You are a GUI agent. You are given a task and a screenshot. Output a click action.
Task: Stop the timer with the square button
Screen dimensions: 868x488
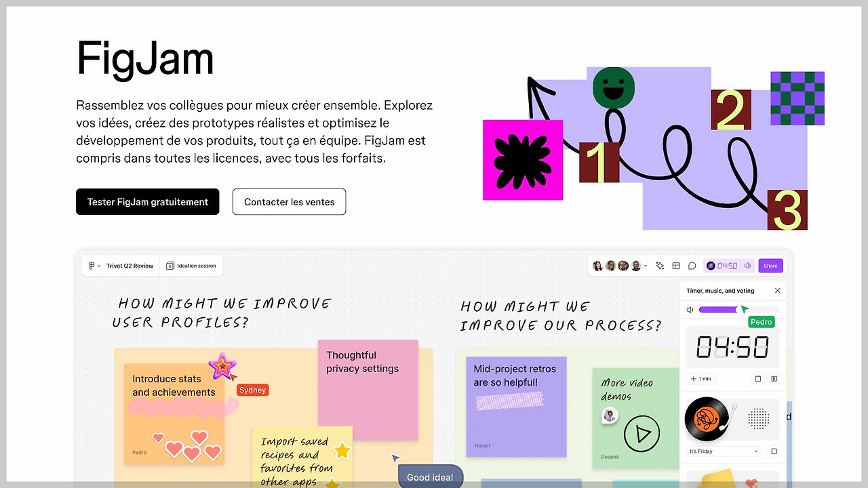(x=758, y=379)
